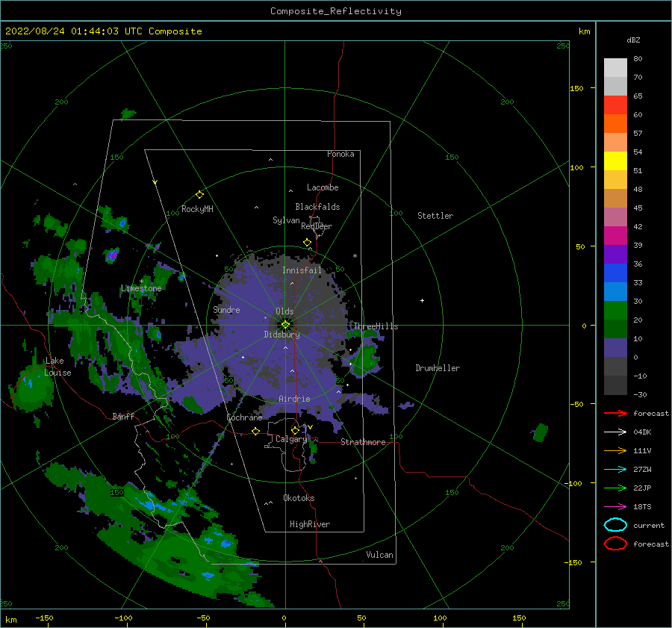Click the yellow diamond marker at RockyMH

tap(199, 195)
